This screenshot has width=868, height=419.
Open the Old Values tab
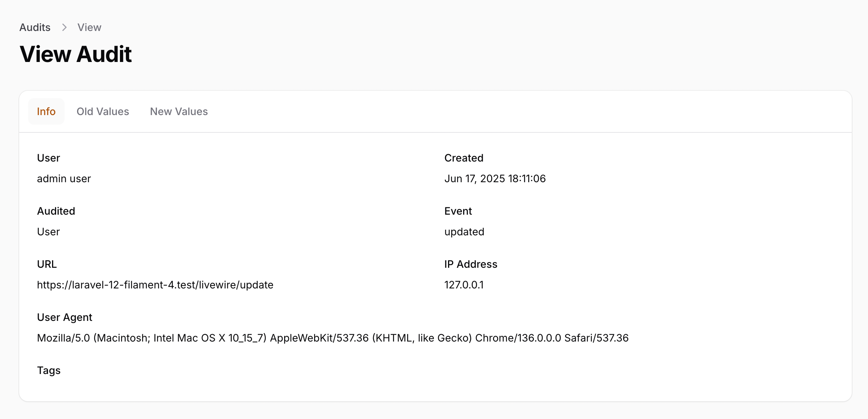click(x=103, y=111)
